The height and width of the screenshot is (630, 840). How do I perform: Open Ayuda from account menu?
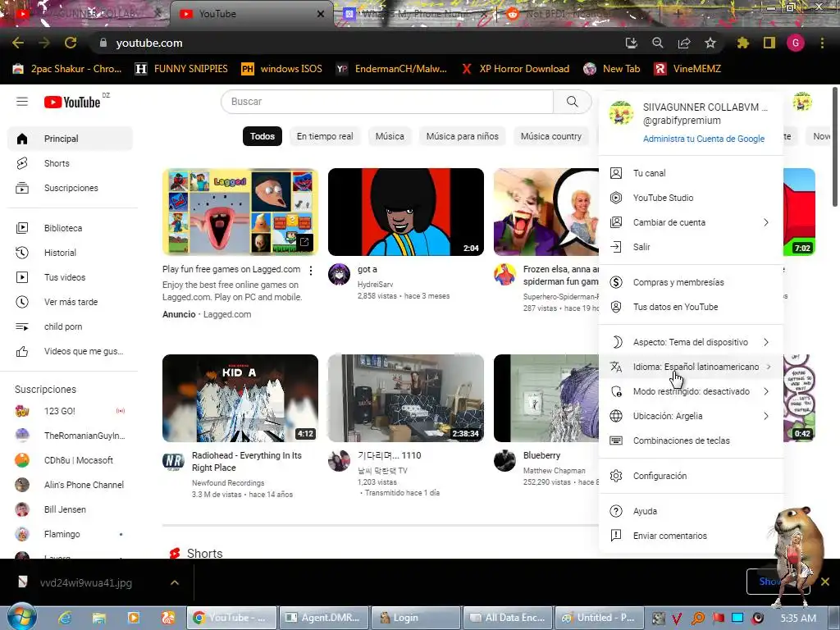(x=691, y=511)
